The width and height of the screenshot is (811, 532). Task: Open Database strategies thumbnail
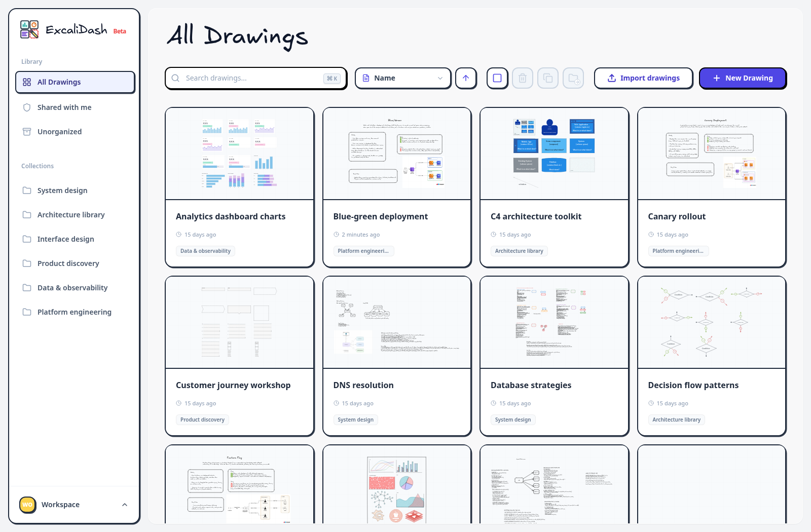[555, 322]
